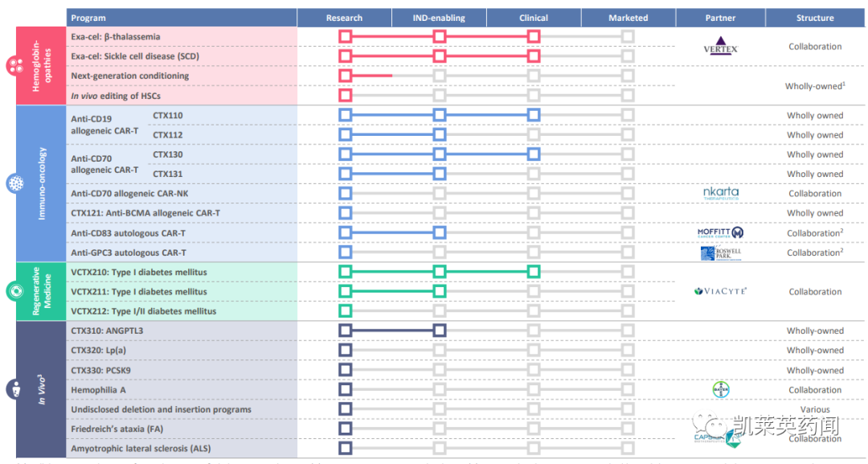
Task: Click the In Vivo section icon
Action: (15, 389)
